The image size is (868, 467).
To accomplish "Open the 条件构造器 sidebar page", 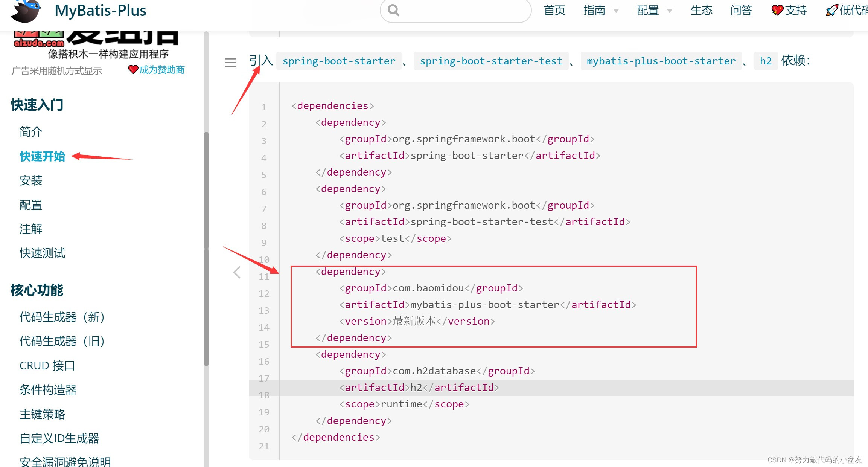I will pyautogui.click(x=48, y=389).
